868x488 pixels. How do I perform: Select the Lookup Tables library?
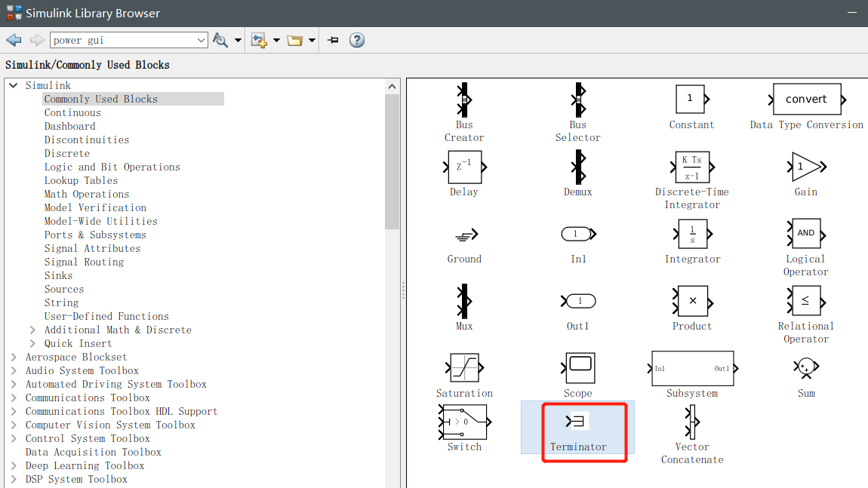pyautogui.click(x=81, y=180)
